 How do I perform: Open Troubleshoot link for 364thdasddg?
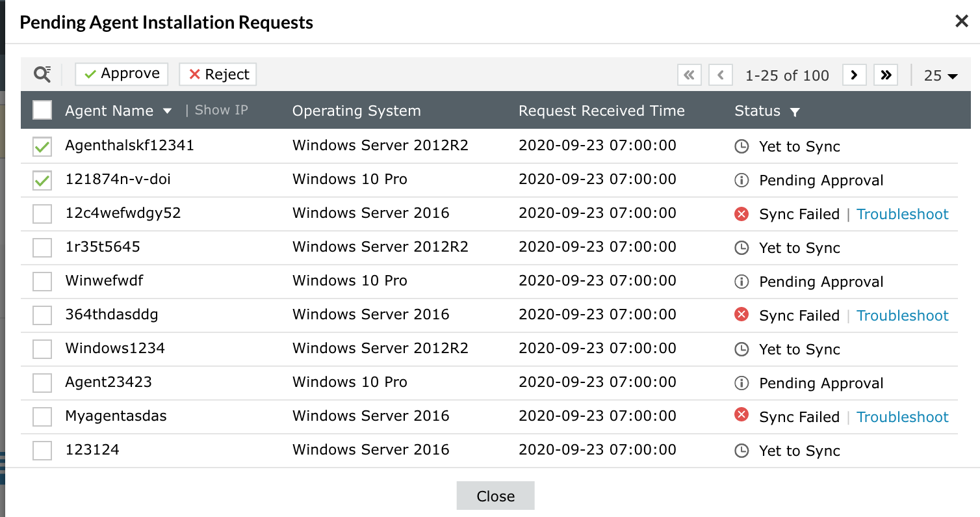point(902,315)
